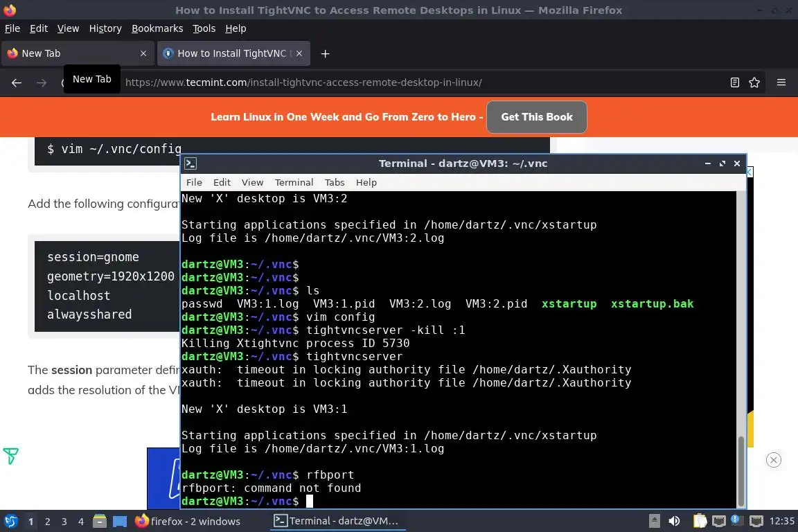Click the green share funnel icon on page
Viewport: 798px width, 532px height.
[10, 456]
